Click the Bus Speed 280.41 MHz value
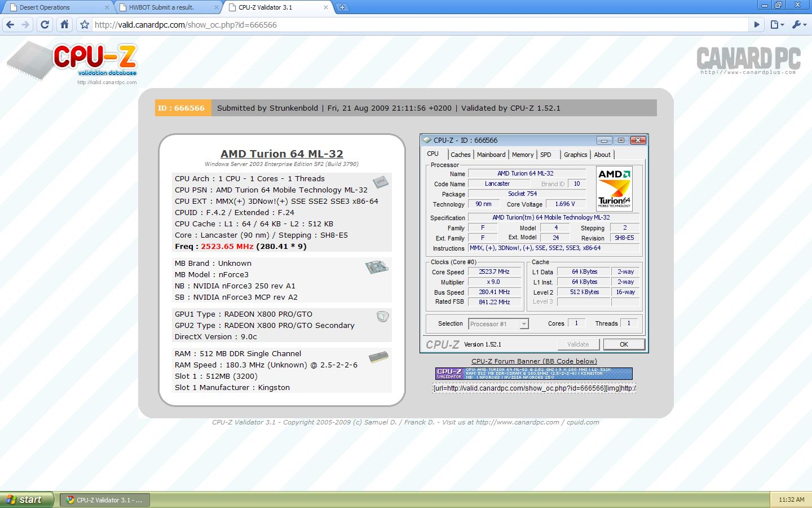 (494, 292)
